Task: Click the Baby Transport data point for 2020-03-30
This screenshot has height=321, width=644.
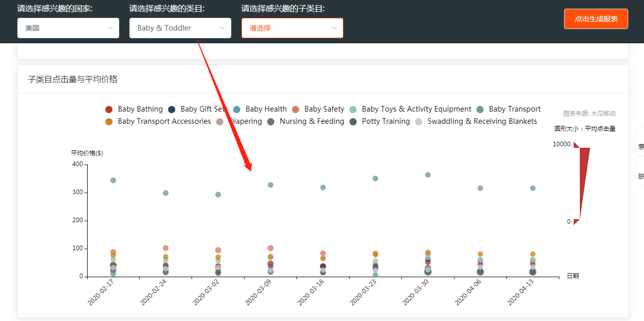Action: (x=428, y=175)
